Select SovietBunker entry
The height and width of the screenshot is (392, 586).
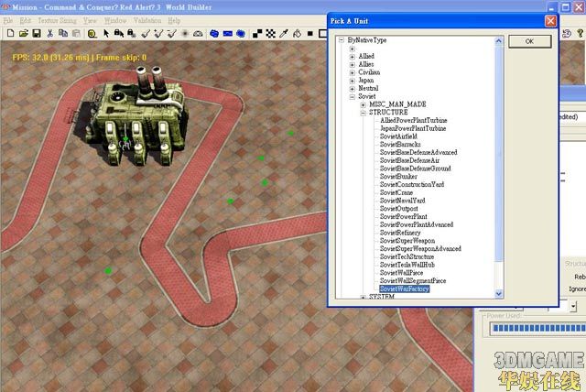click(398, 177)
